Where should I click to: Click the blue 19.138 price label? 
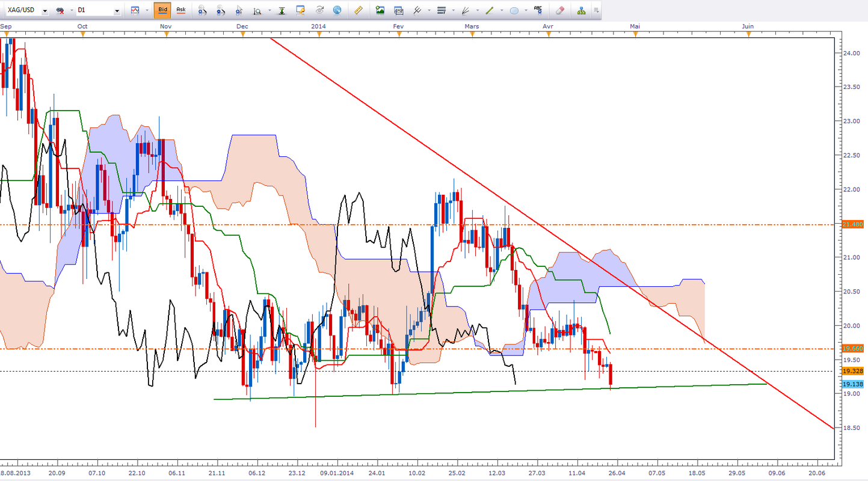click(854, 384)
